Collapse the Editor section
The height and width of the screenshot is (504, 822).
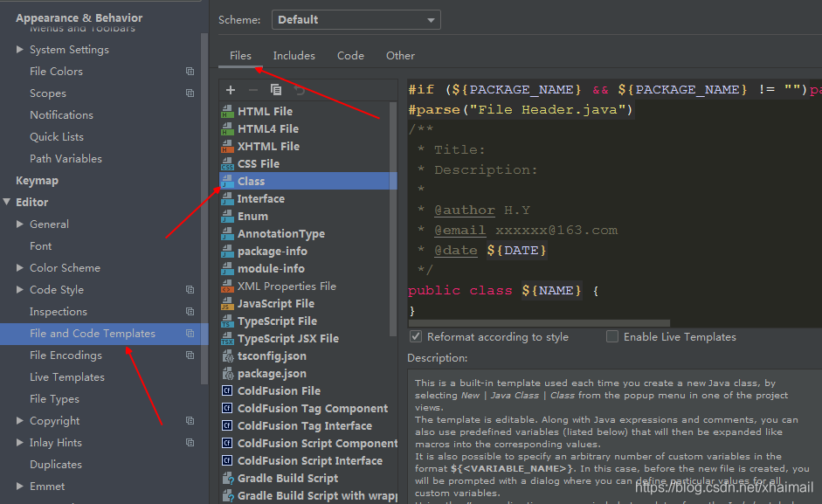pos(7,202)
